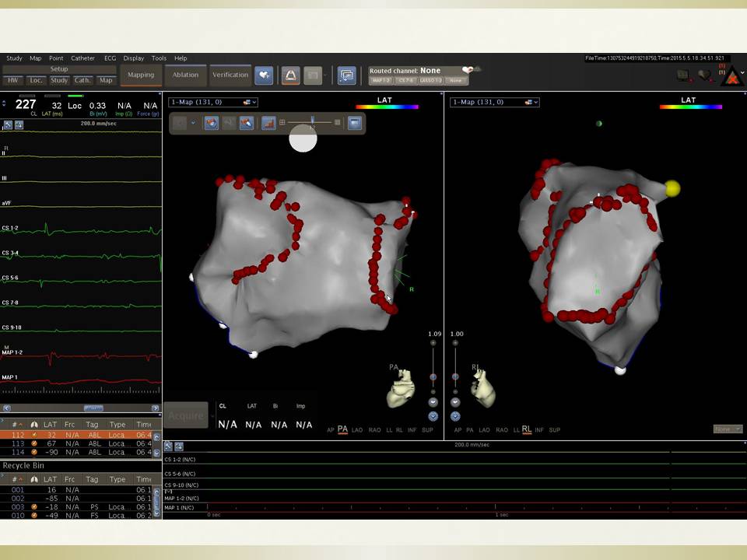The image size is (747, 560).
Task: Click the Verification button
Action: pos(230,75)
